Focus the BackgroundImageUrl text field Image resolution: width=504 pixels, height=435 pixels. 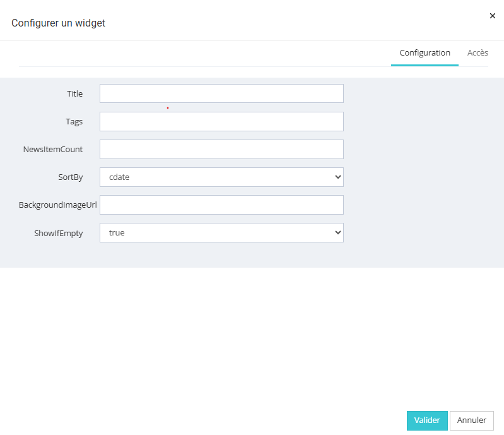click(x=221, y=205)
